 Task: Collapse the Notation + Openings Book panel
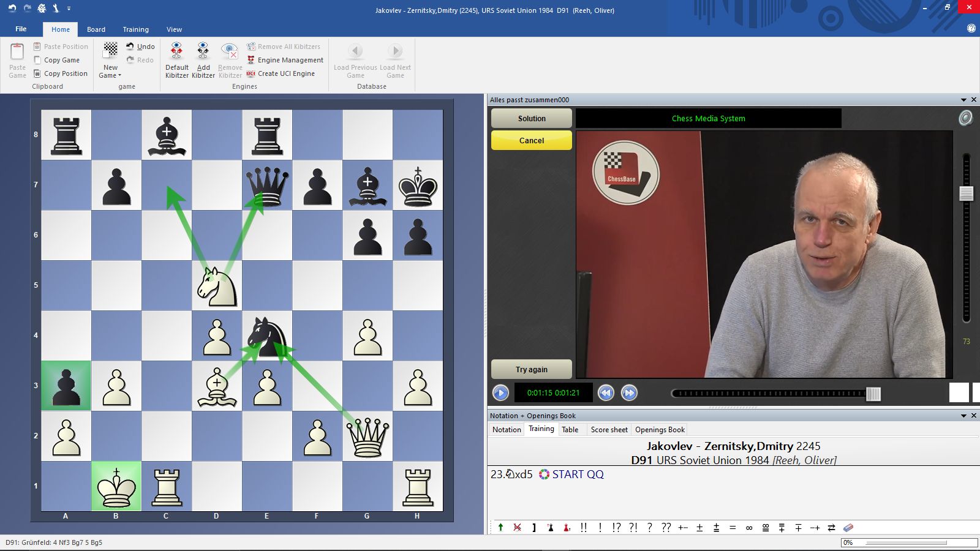coord(964,415)
